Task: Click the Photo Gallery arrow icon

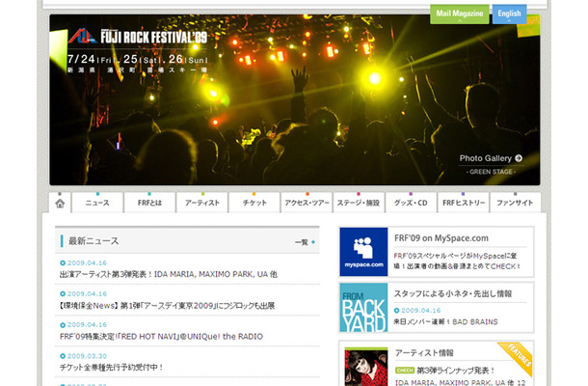Action: (x=519, y=158)
